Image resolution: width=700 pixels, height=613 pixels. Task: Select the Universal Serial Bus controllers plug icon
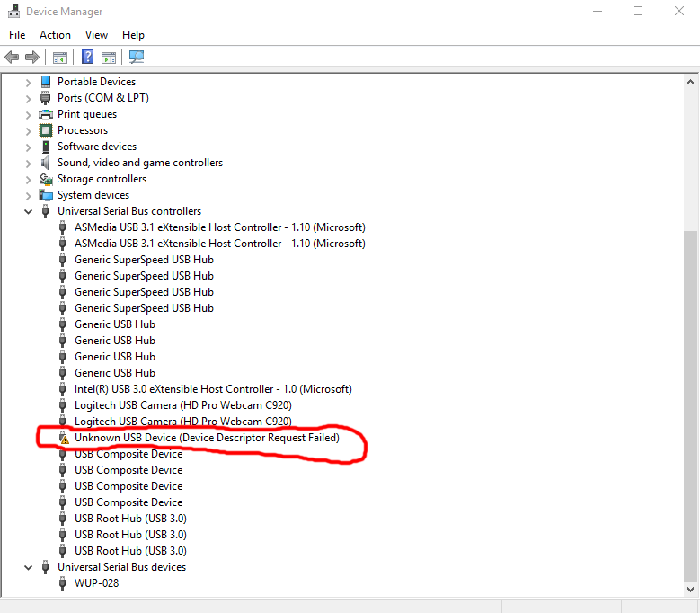pyautogui.click(x=45, y=211)
